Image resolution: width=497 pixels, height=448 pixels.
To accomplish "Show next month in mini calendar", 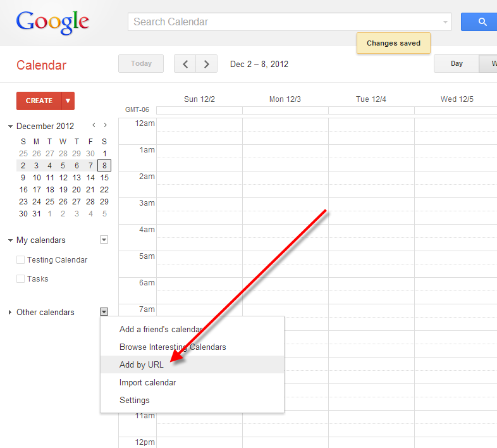I will (106, 126).
